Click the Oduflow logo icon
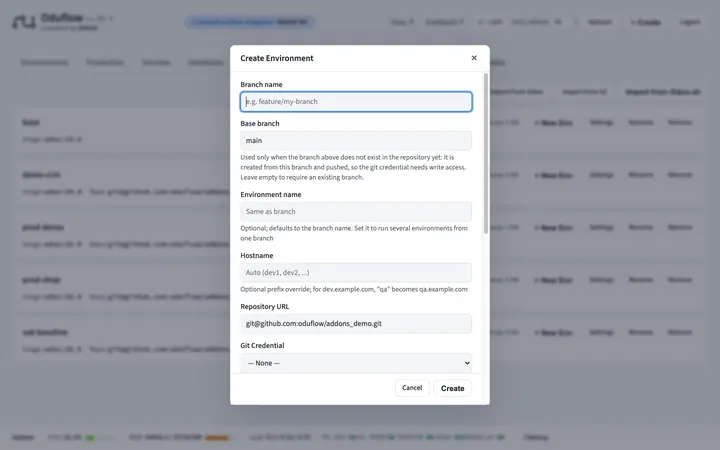This screenshot has width=720, height=450. pyautogui.click(x=24, y=22)
